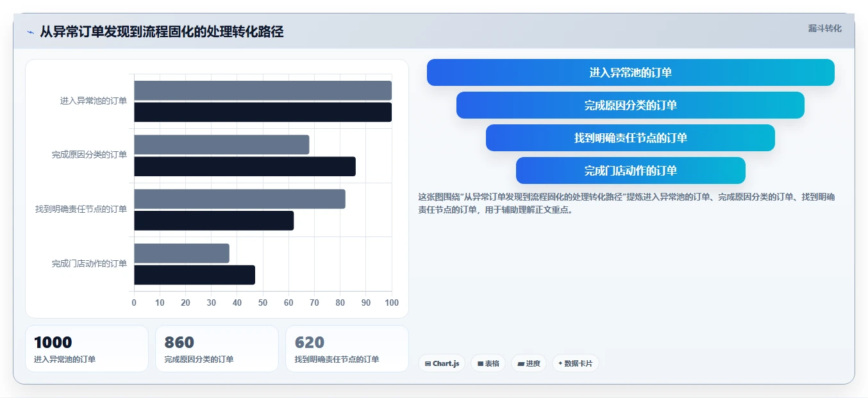Select the 完成门店动作的订单 funnel stage bar
This screenshot has width=868, height=398.
pos(630,170)
